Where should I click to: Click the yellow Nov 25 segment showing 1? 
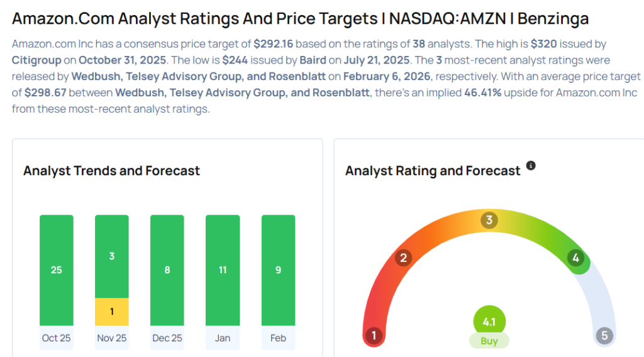pyautogui.click(x=112, y=312)
